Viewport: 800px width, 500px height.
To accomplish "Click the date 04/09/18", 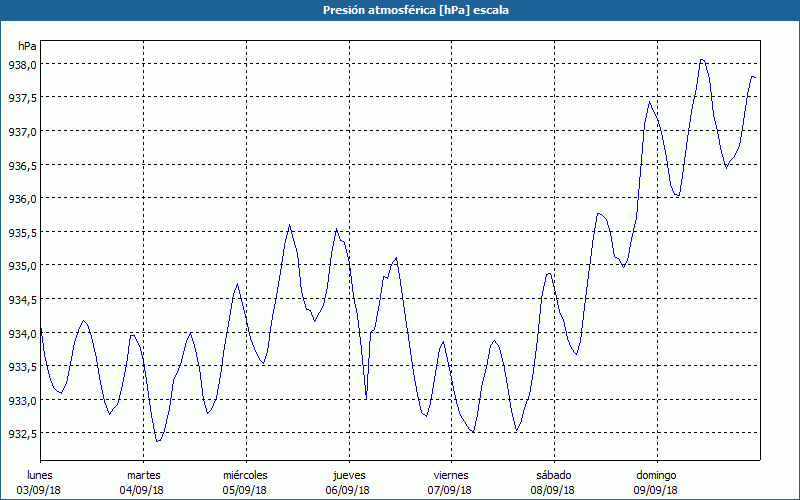I will coord(142,490).
